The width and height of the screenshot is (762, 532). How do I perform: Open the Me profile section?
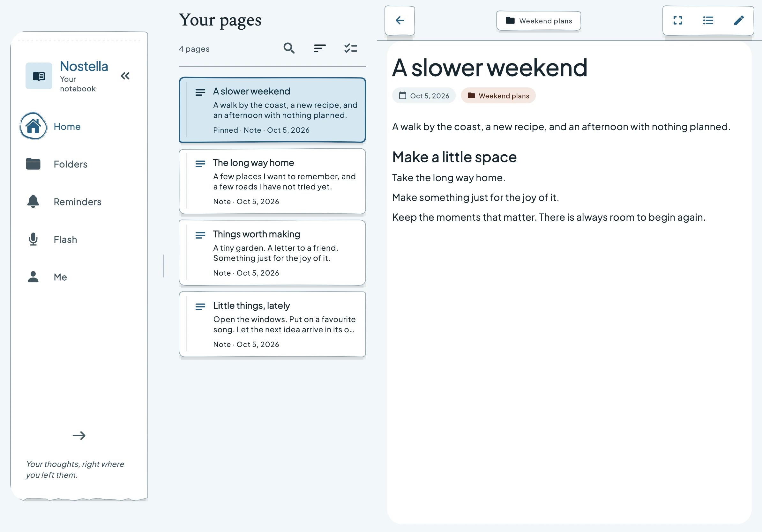point(78,277)
